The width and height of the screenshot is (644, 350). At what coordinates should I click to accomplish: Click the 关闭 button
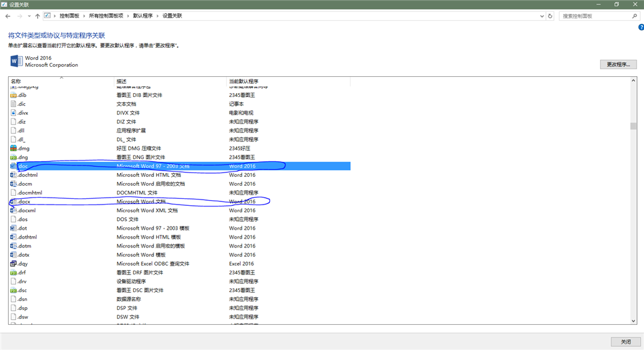[x=626, y=342]
